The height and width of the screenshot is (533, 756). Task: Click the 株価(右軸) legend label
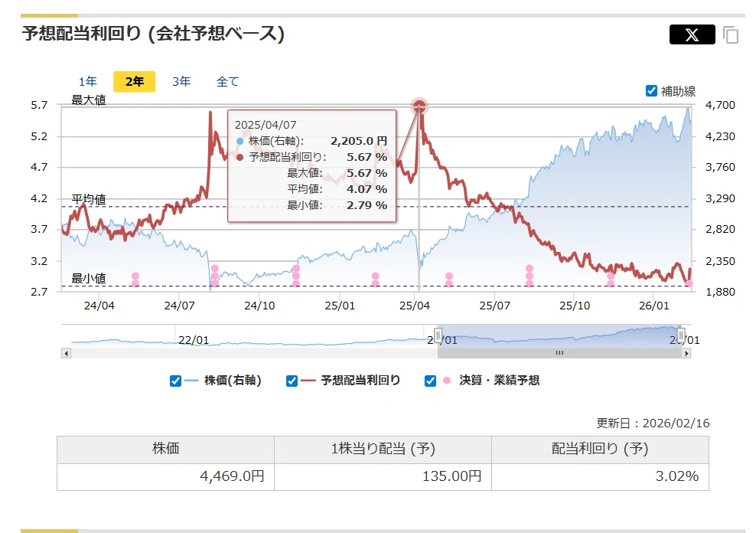pos(233,381)
